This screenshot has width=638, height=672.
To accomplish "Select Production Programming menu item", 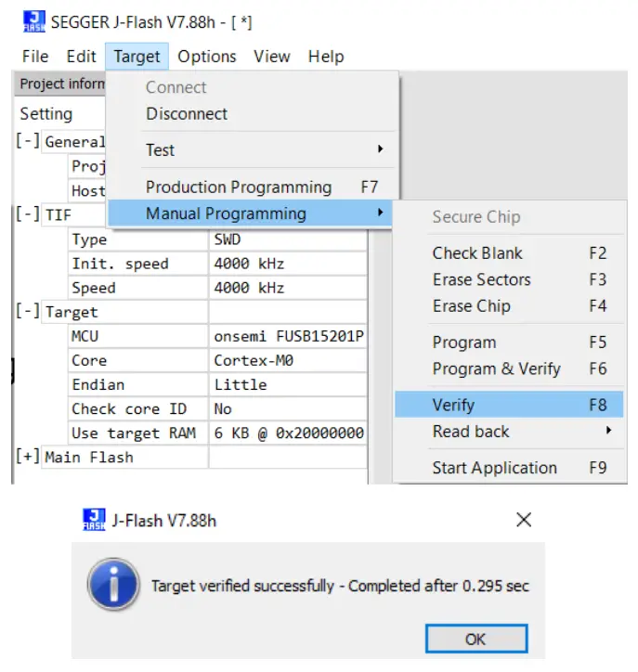I will tap(239, 187).
